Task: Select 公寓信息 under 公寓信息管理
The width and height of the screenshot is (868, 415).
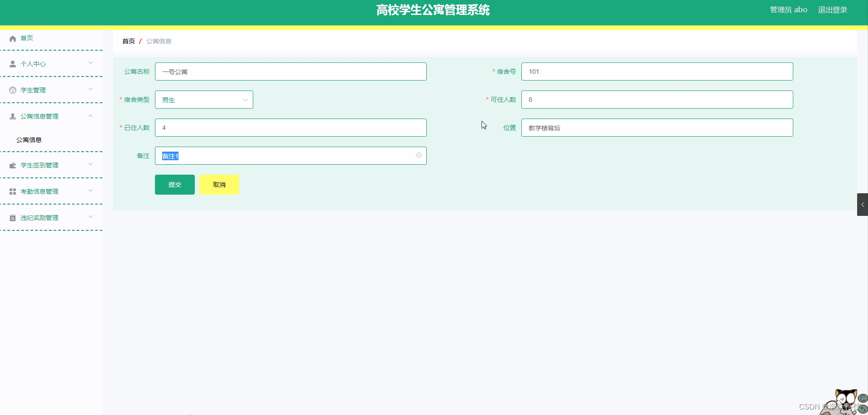Action: [29, 139]
